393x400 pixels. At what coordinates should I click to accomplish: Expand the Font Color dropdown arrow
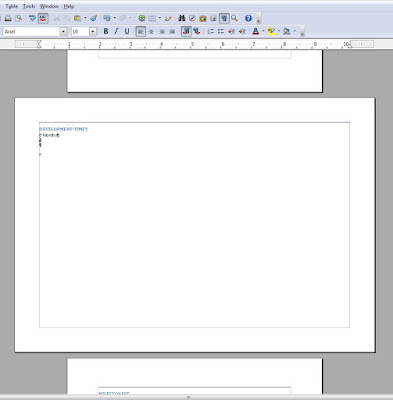tap(263, 31)
